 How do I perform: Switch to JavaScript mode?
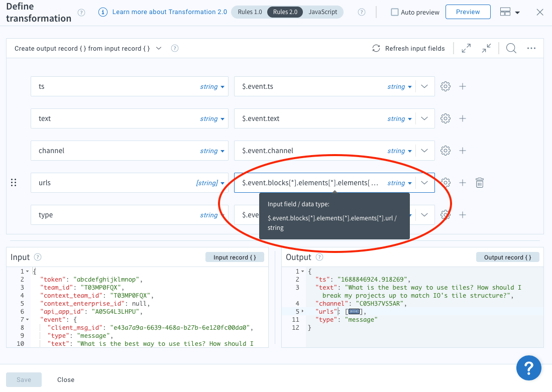click(323, 12)
